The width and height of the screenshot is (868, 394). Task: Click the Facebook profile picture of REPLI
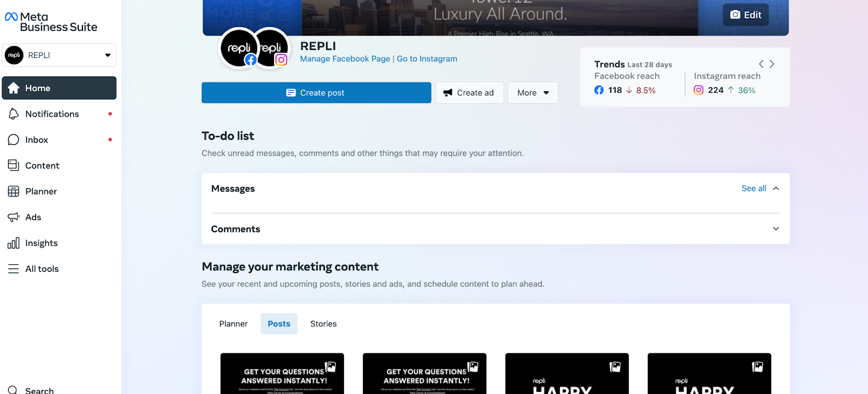[238, 48]
